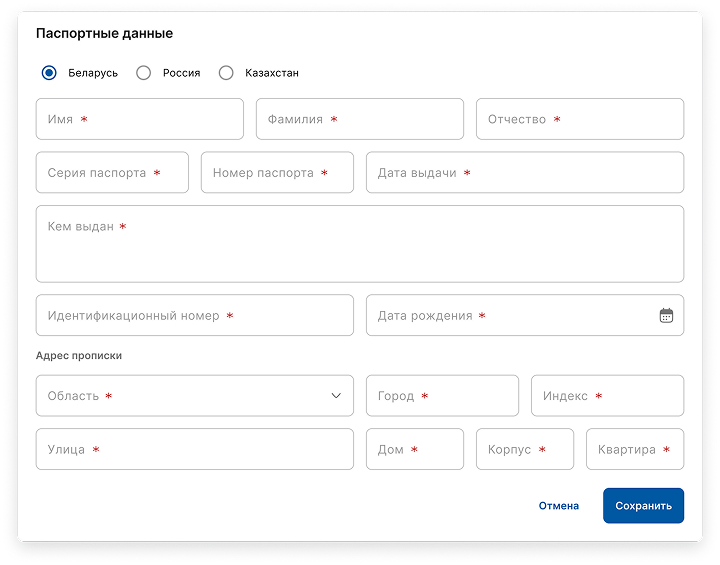
Task: Click the Паспортные данные heading
Action: (x=104, y=34)
